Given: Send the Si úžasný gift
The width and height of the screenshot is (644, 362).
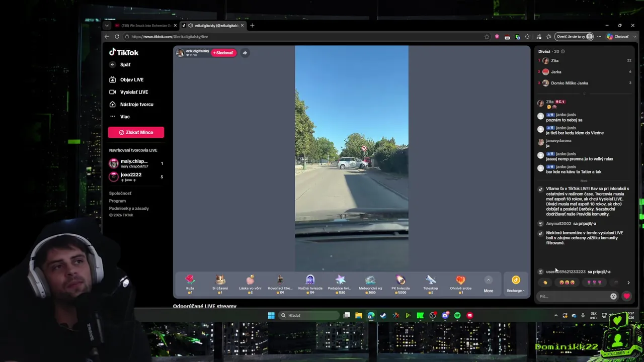Looking at the screenshot, I should tap(220, 284).
